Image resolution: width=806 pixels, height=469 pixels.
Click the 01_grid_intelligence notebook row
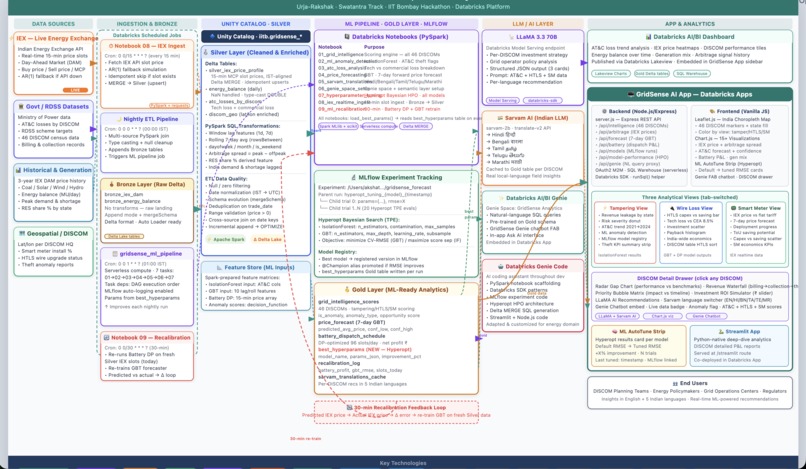point(379,55)
